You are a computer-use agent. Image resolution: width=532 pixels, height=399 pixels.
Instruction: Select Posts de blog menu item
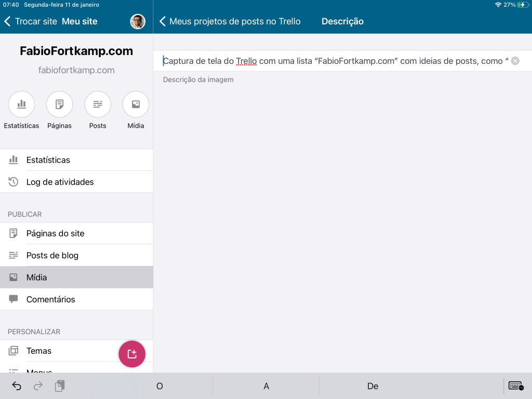(52, 256)
